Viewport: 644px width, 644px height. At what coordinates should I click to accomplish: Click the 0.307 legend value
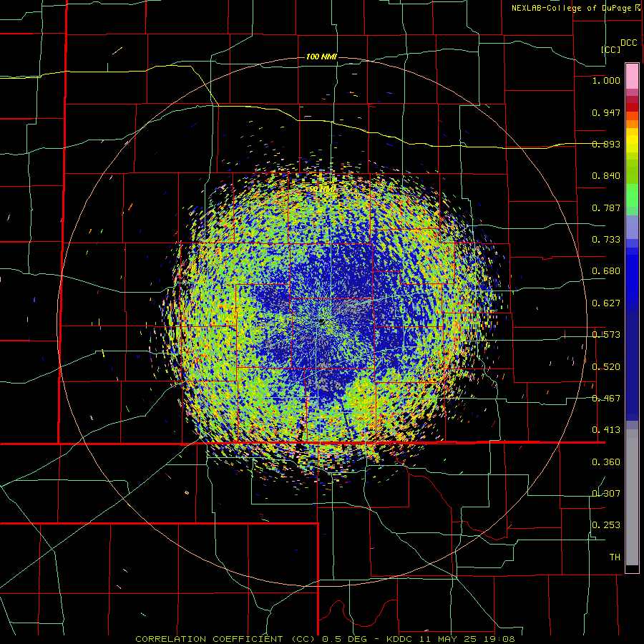(606, 493)
